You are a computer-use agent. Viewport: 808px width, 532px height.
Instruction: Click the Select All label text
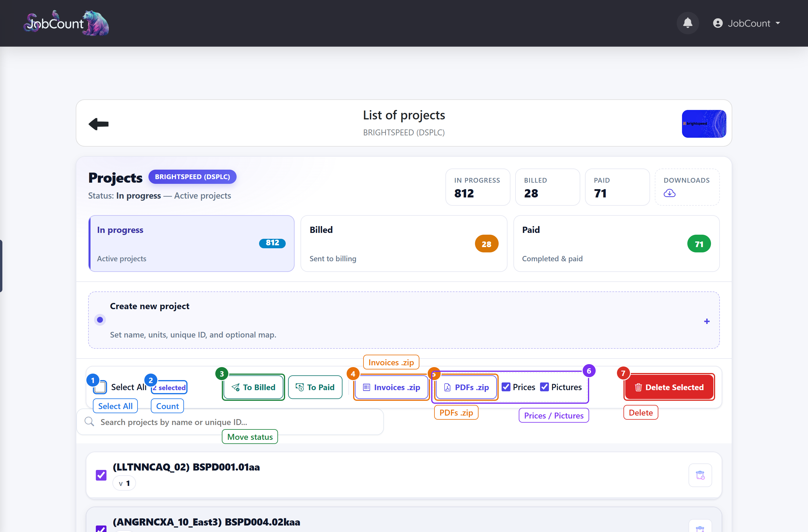[129, 387]
